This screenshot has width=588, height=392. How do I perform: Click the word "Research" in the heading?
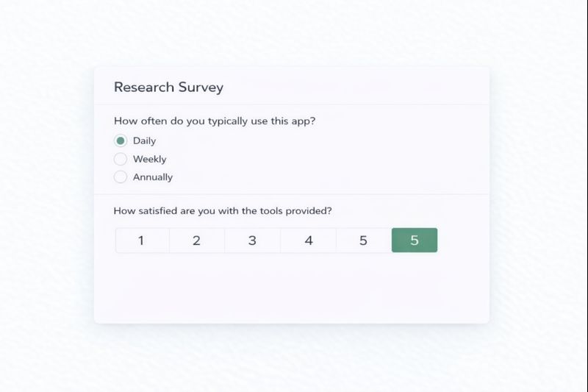tap(144, 87)
